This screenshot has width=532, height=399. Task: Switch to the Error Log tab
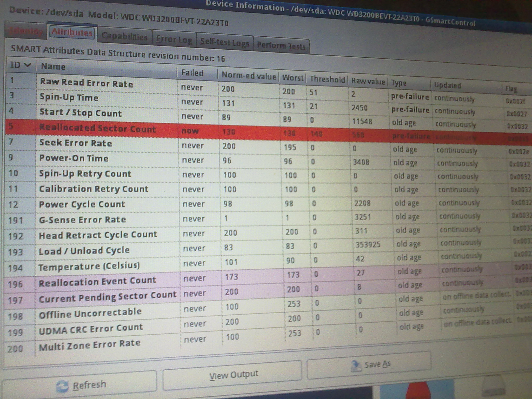coord(174,40)
